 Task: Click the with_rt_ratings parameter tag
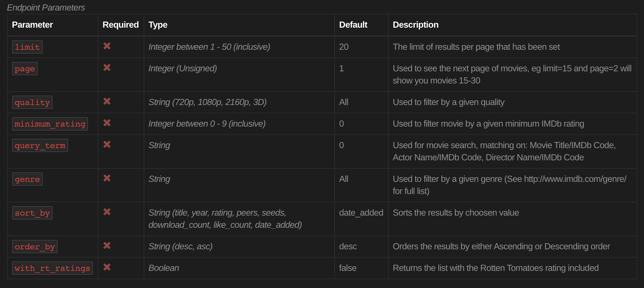click(x=52, y=268)
